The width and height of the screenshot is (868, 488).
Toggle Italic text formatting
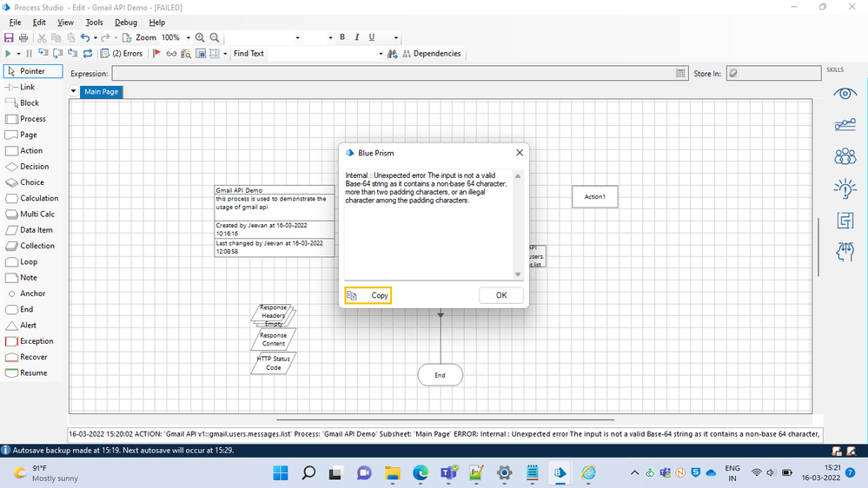coord(357,38)
